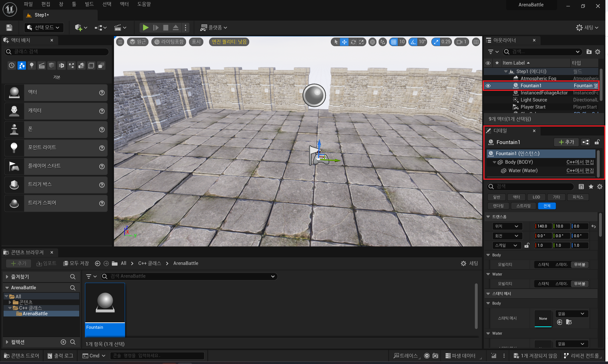Click the save level floppy disk icon

click(9, 27)
